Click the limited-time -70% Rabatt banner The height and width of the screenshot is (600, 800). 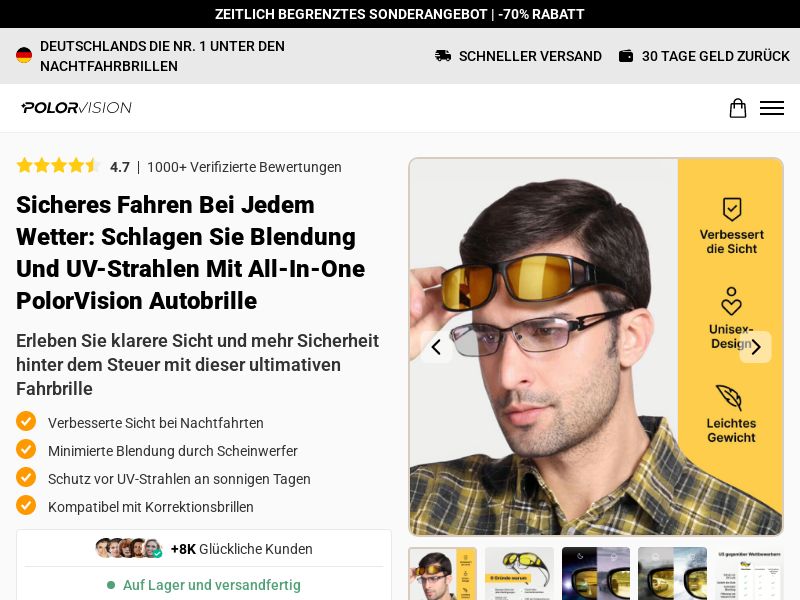click(400, 14)
